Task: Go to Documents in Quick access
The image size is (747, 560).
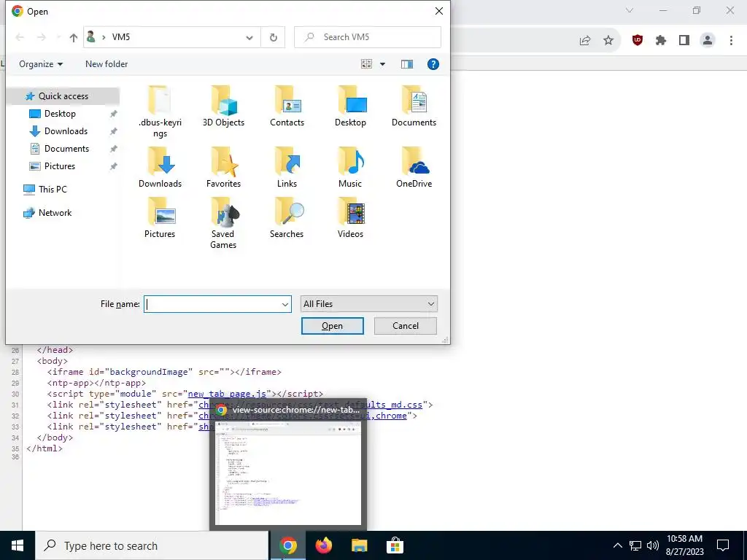Action: pyautogui.click(x=66, y=149)
